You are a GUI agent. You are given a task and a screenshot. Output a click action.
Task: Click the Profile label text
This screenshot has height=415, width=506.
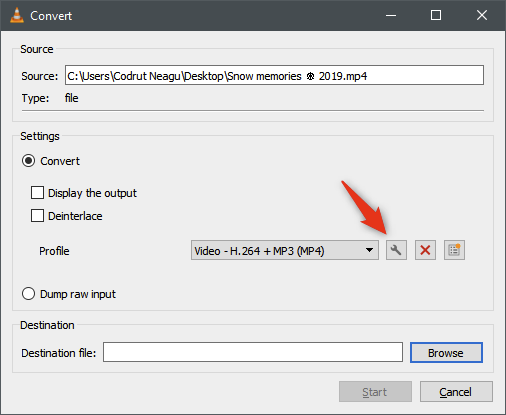[54, 251]
